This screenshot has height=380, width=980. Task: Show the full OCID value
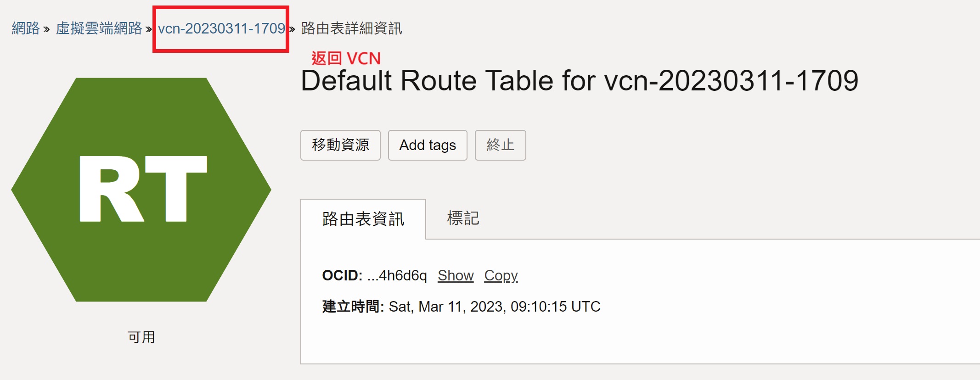point(455,275)
